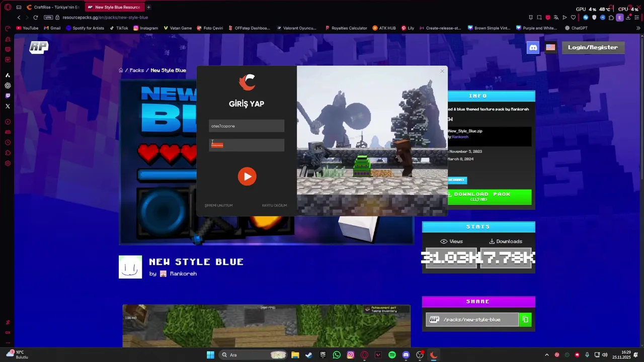This screenshot has width=644, height=362.
Task: Click the heart bookmark toolbar icon
Action: click(x=573, y=18)
